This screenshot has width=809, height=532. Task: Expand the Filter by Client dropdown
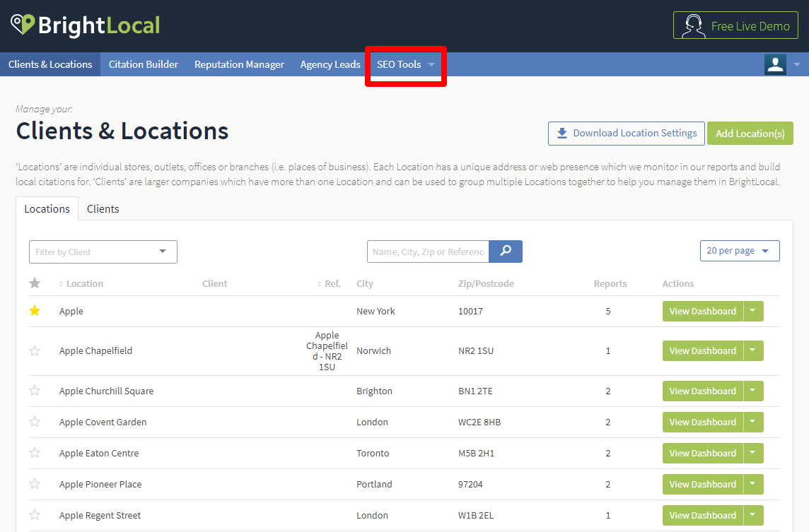103,252
